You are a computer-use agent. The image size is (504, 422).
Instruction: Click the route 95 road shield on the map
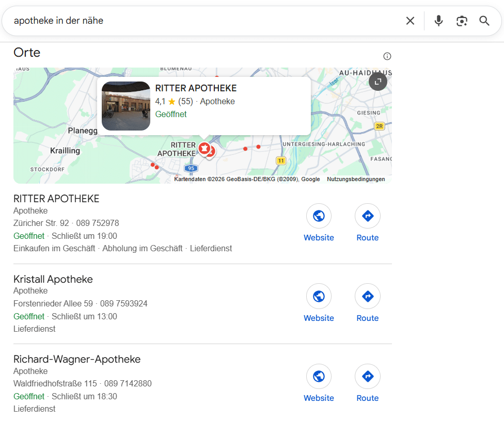click(x=191, y=168)
